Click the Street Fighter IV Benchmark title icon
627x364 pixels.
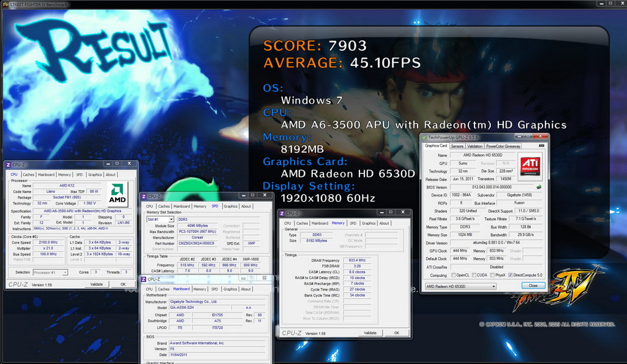point(5,4)
